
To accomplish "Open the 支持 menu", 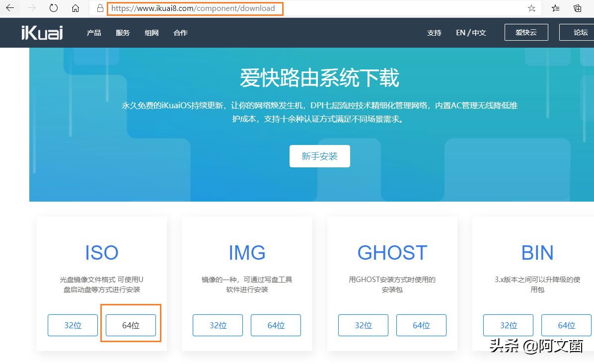I will [434, 33].
